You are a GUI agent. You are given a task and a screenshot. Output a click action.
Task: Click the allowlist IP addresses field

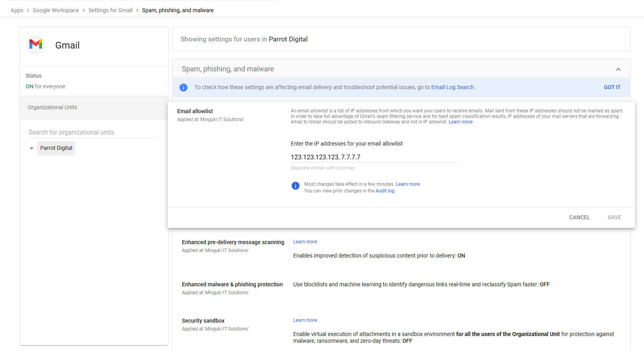coord(374,157)
